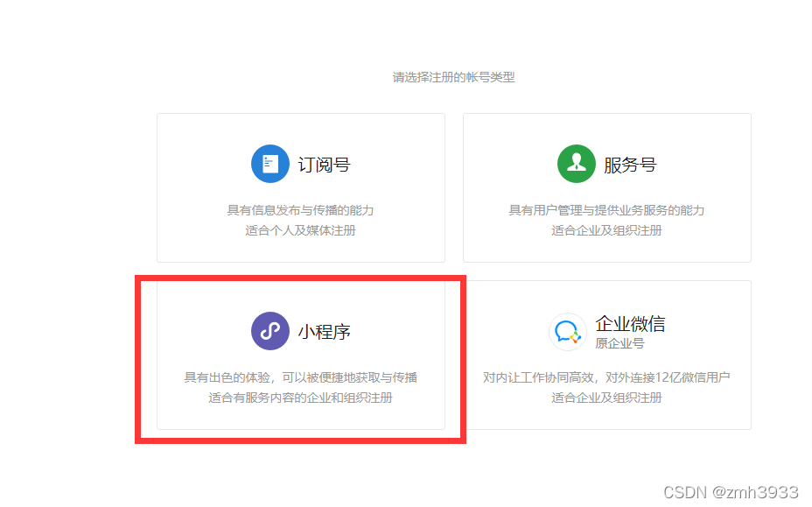Click text 具有用户管理与提供业务服务的能力

606,210
